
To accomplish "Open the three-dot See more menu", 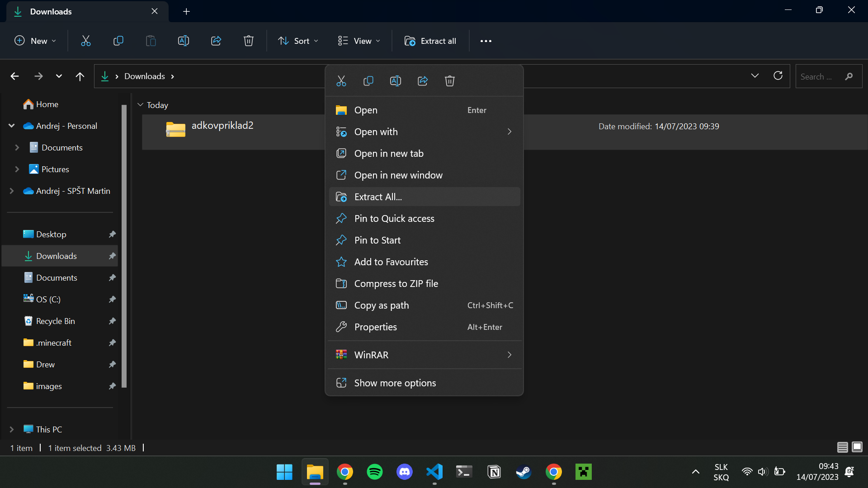I will point(486,41).
